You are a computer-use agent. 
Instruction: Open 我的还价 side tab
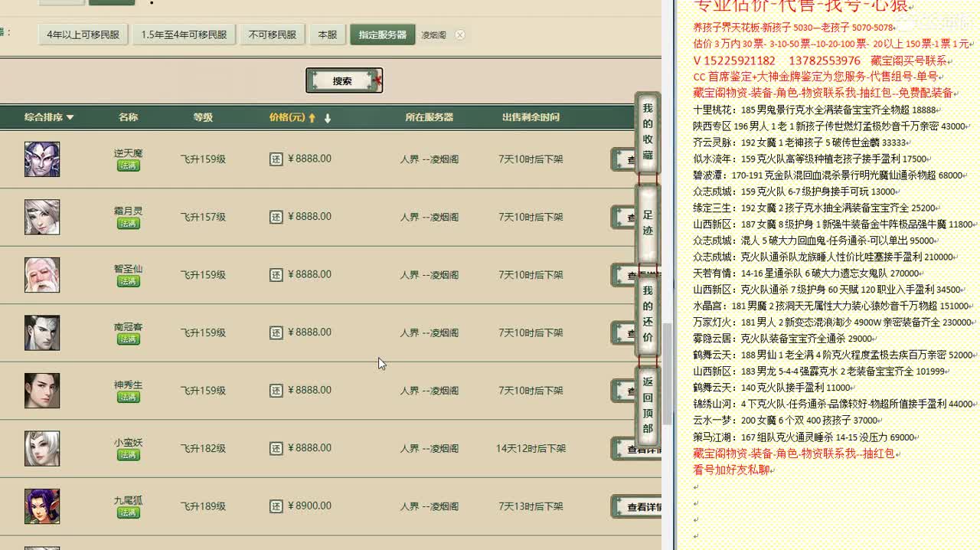[x=648, y=314]
